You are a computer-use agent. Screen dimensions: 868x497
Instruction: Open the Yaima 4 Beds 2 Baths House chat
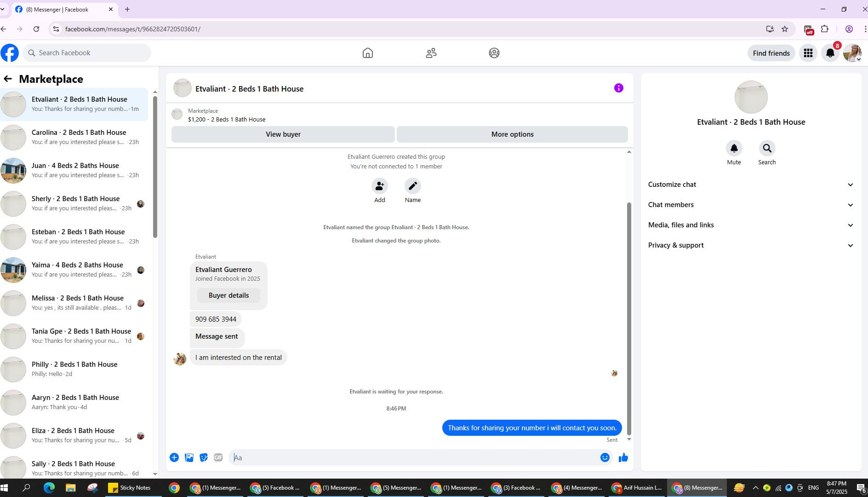[x=74, y=270]
